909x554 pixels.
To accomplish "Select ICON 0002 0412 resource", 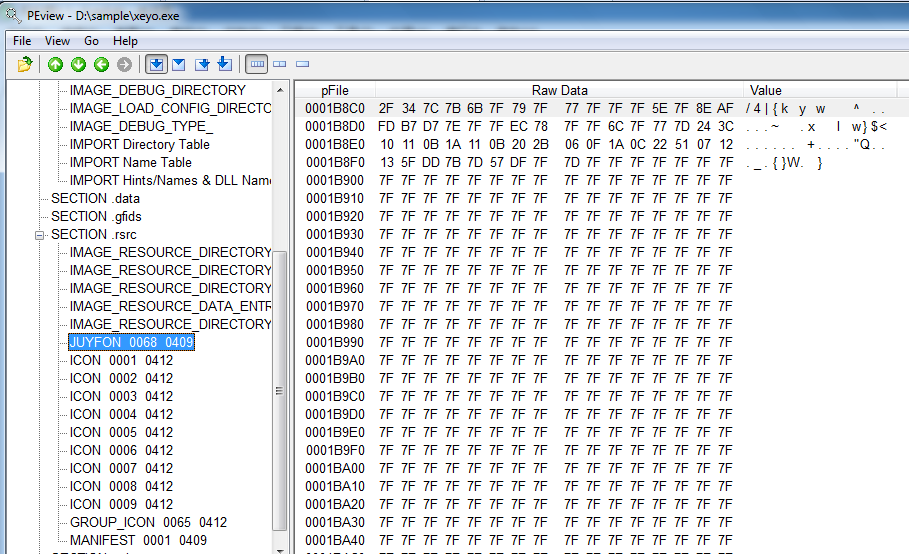I will (x=121, y=378).
